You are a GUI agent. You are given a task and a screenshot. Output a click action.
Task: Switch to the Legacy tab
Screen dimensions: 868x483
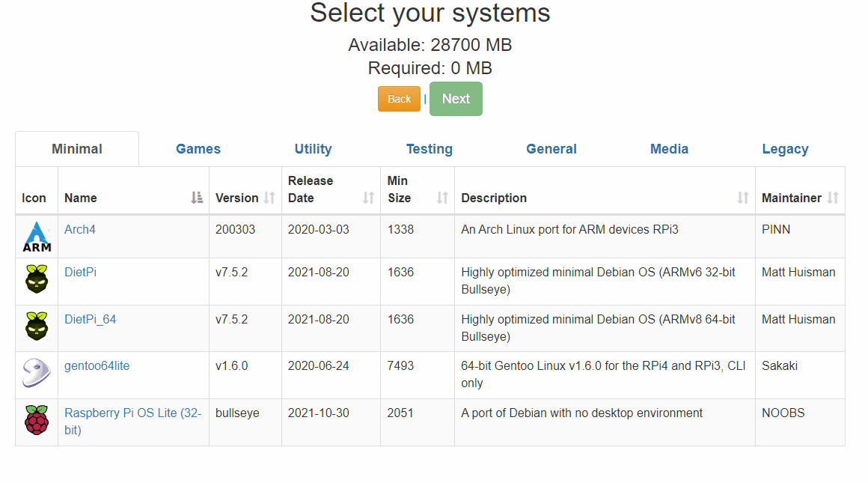point(785,149)
